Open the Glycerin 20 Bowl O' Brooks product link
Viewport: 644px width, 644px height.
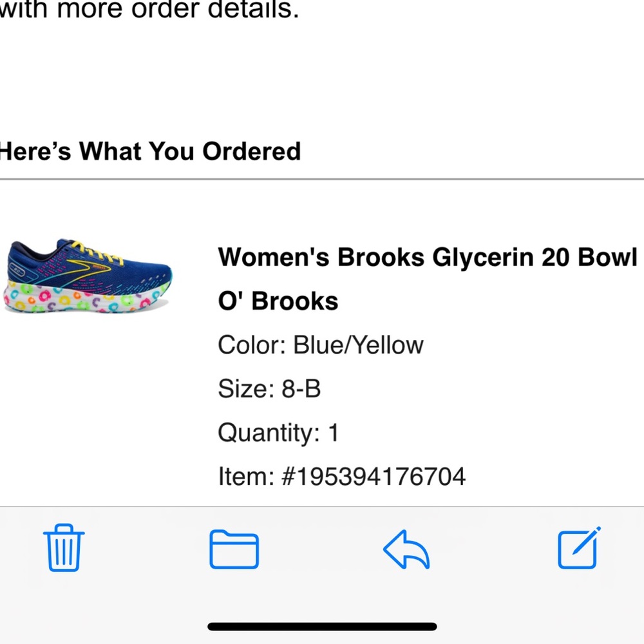(428, 258)
